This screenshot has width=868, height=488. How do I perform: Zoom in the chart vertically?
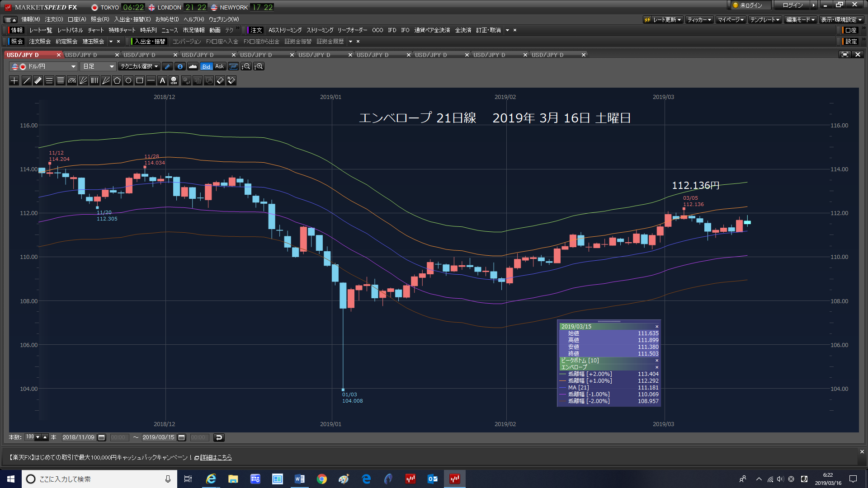tap(259, 66)
